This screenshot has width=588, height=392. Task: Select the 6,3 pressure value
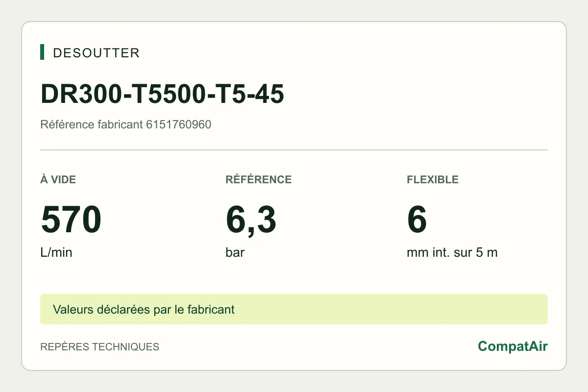(251, 220)
